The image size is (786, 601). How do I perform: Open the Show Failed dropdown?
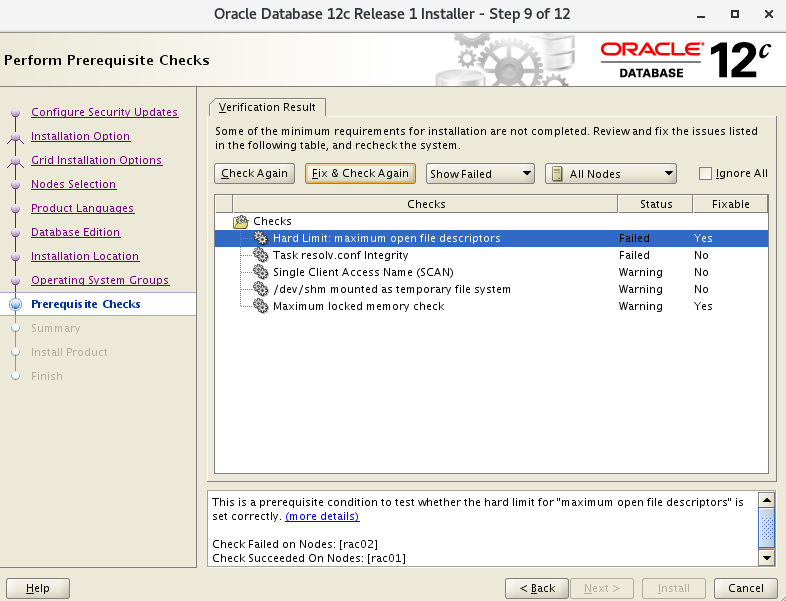click(x=481, y=174)
